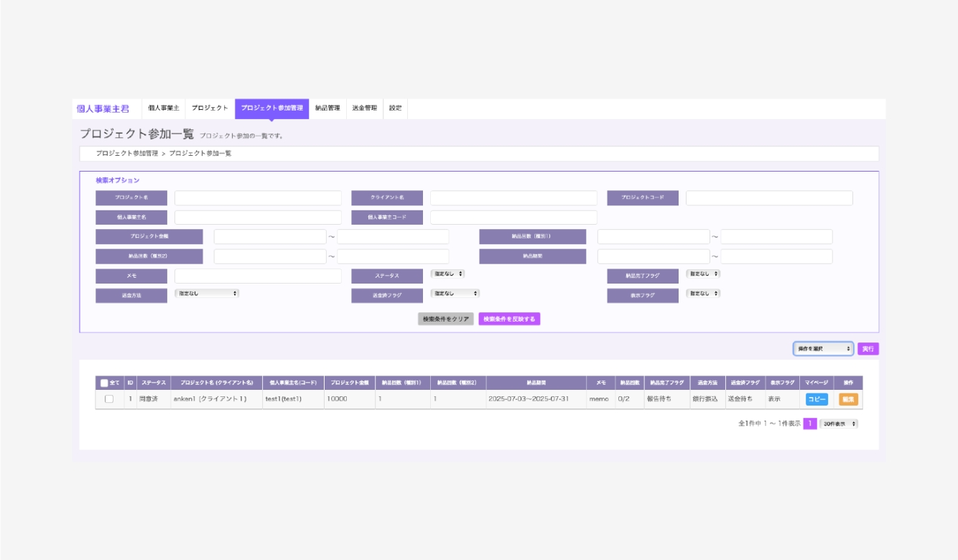Click プロジェクト参加管理 in the breadcrumb
This screenshot has width=958, height=560.
click(127, 154)
